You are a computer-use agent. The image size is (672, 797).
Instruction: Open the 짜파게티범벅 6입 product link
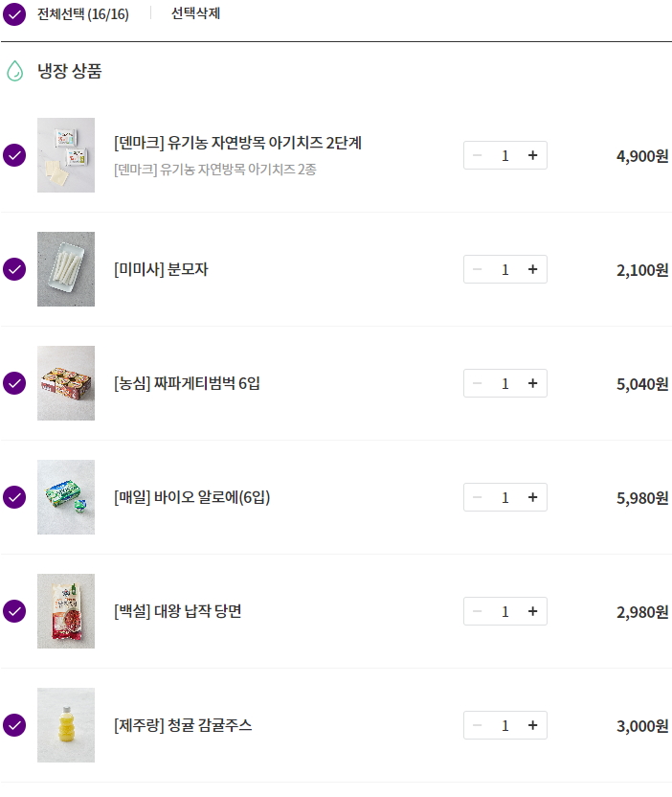coord(187,383)
